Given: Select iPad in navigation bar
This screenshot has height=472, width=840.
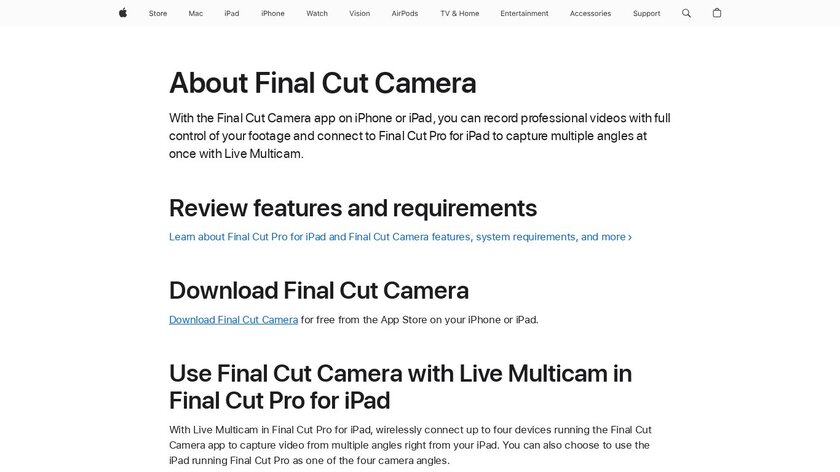Looking at the screenshot, I should [232, 13].
